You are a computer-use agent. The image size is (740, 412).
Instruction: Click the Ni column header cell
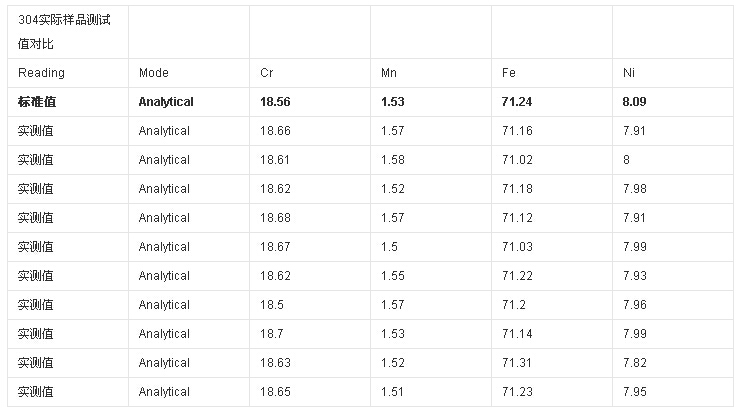(x=628, y=73)
